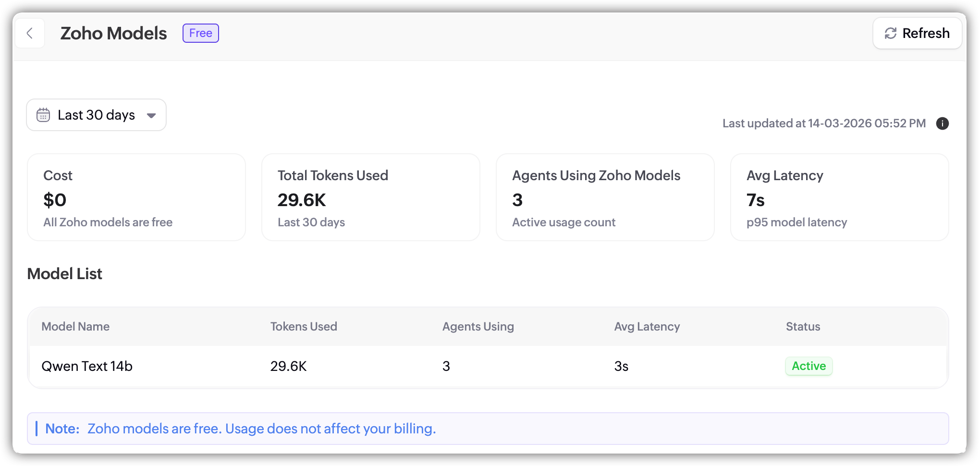Image resolution: width=980 pixels, height=467 pixels.
Task: Click the refresh arrows icon
Action: (x=891, y=33)
